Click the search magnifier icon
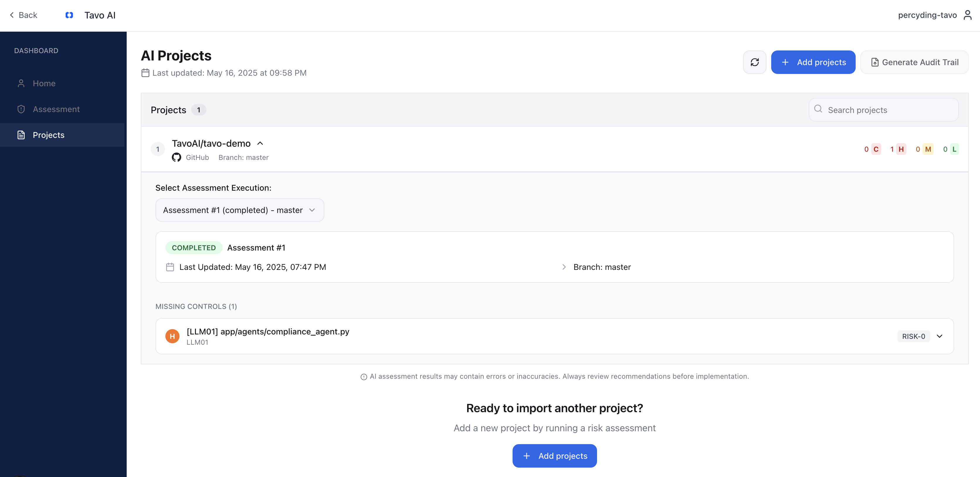980x477 pixels. (x=818, y=109)
